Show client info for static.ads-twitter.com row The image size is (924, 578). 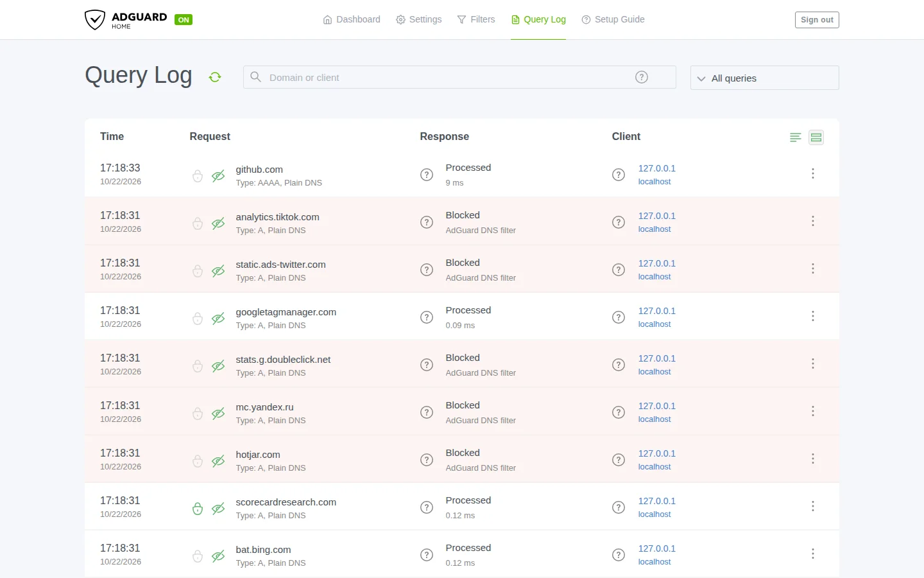619,270
